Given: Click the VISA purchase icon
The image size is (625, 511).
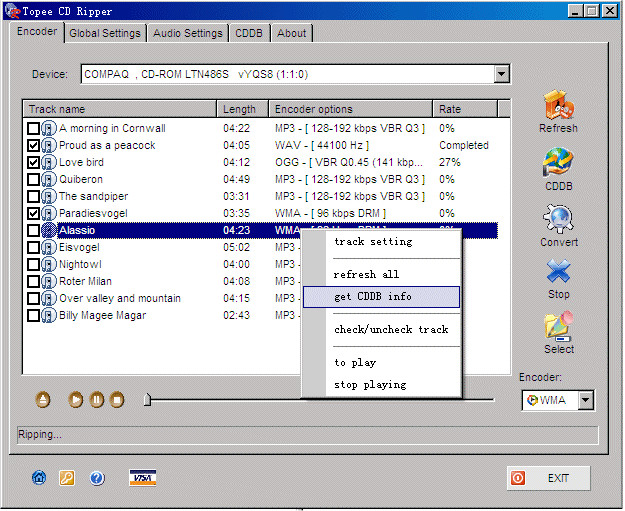Looking at the screenshot, I should (x=142, y=478).
